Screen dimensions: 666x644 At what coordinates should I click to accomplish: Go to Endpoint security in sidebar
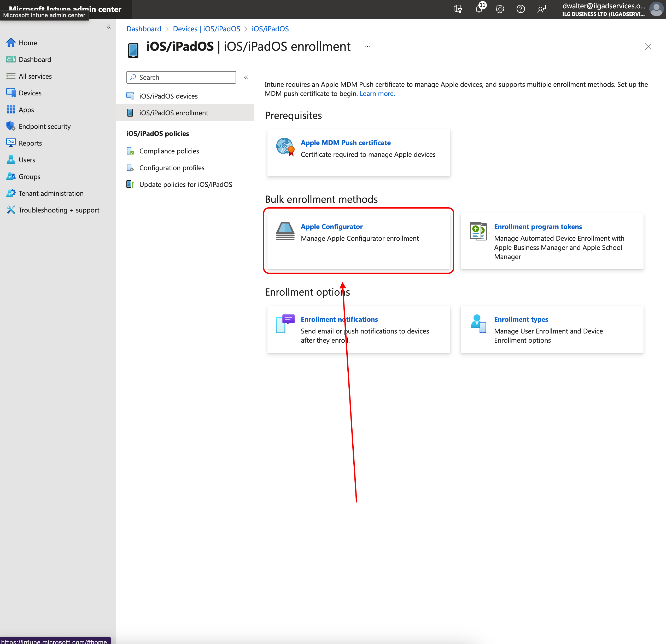click(44, 126)
